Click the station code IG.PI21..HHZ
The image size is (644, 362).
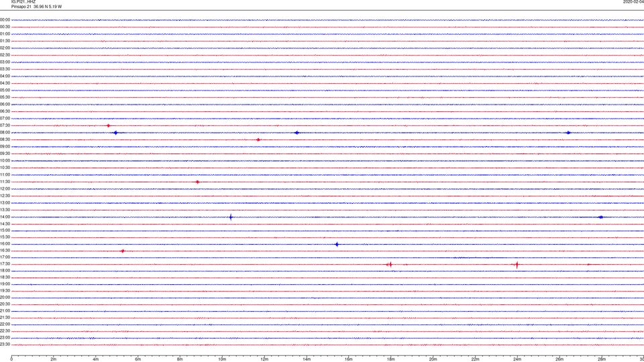click(23, 2)
